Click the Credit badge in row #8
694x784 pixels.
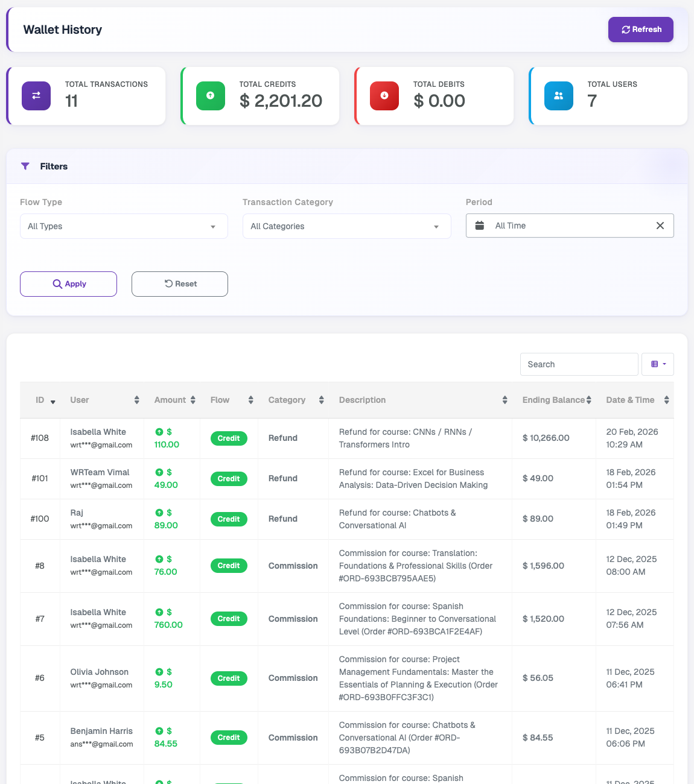pos(229,566)
